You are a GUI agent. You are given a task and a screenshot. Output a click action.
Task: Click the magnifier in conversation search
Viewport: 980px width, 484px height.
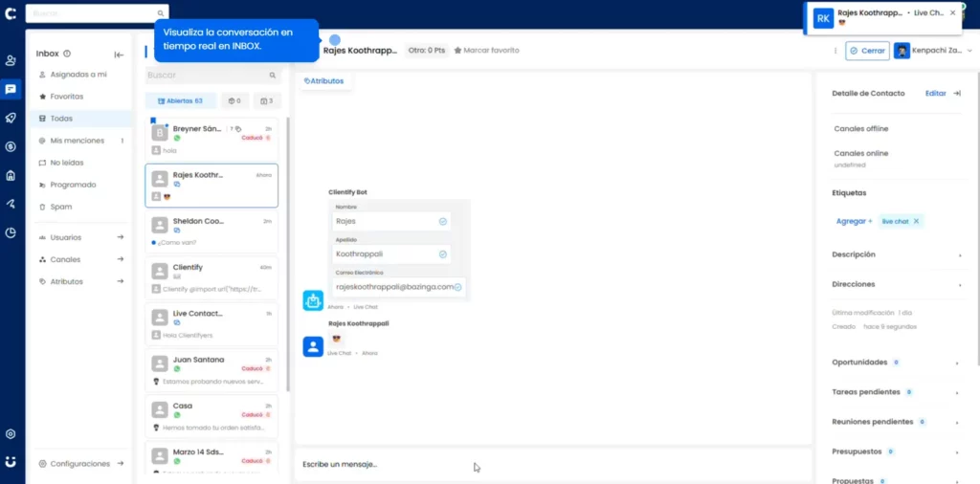[273, 75]
